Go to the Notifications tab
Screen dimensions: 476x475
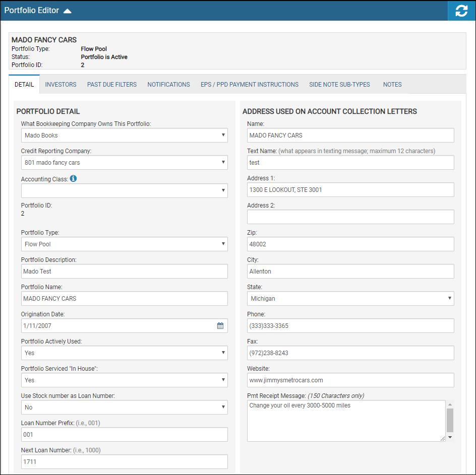click(169, 85)
